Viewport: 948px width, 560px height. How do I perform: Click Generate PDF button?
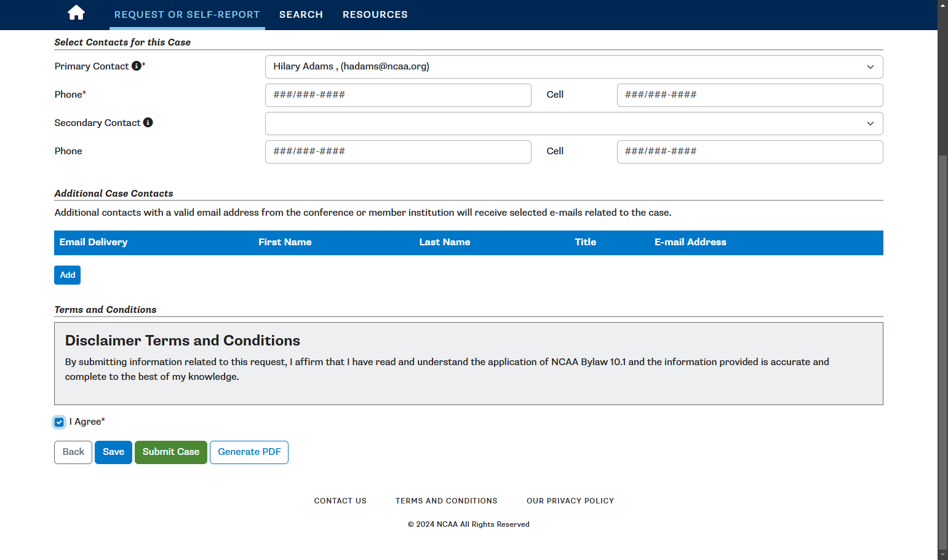(249, 452)
